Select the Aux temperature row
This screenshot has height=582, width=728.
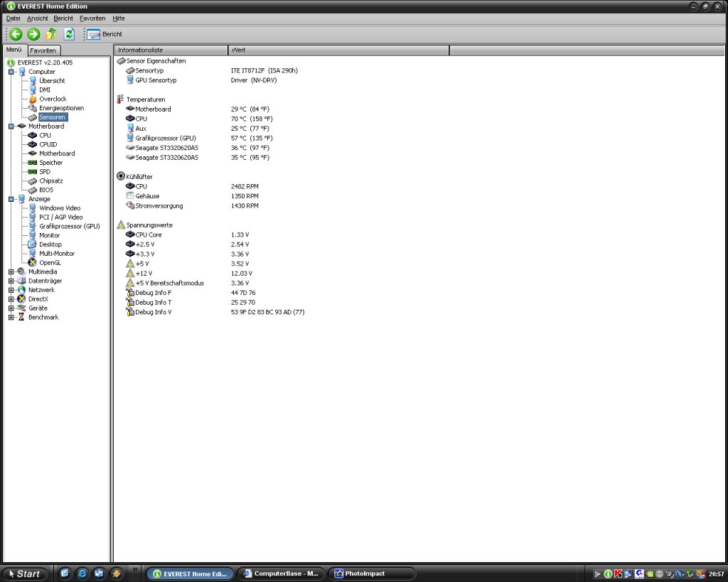coord(198,129)
